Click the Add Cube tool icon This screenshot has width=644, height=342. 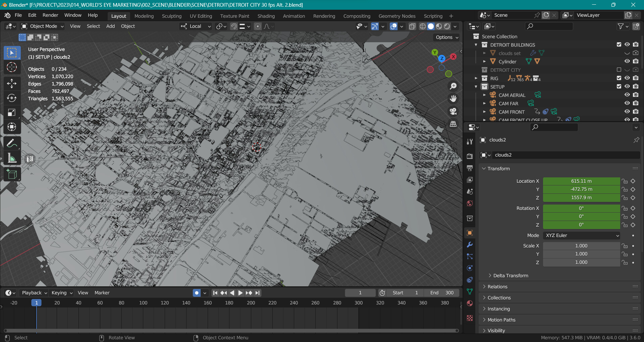tap(12, 174)
